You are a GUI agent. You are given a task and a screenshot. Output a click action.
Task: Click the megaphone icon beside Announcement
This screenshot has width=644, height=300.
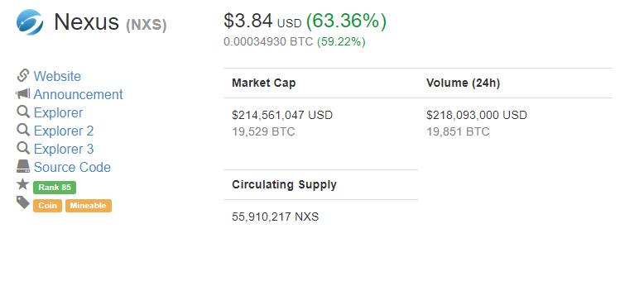(x=23, y=94)
